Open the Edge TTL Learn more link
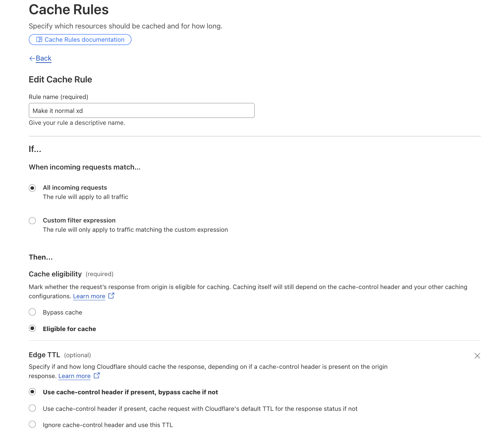Image resolution: width=504 pixels, height=437 pixels. click(74, 376)
